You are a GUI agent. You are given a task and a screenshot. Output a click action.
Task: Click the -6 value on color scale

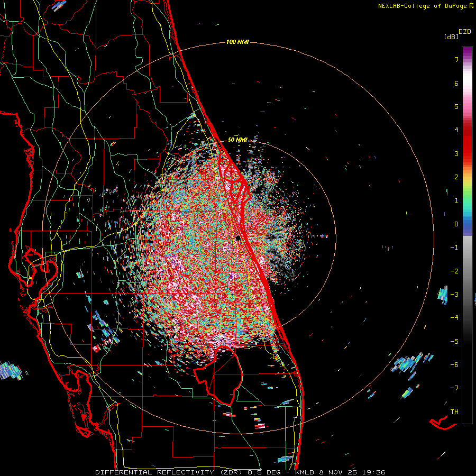454,365
